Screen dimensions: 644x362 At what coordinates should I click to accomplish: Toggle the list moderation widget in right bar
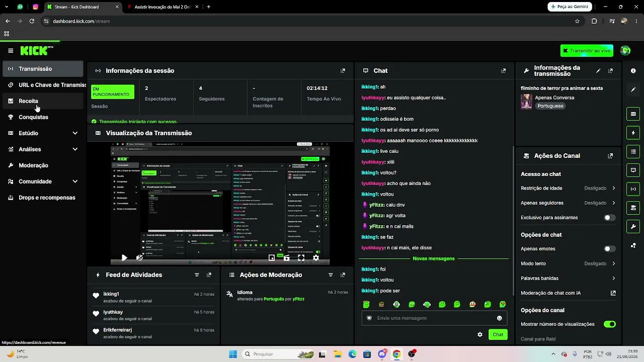point(633,151)
